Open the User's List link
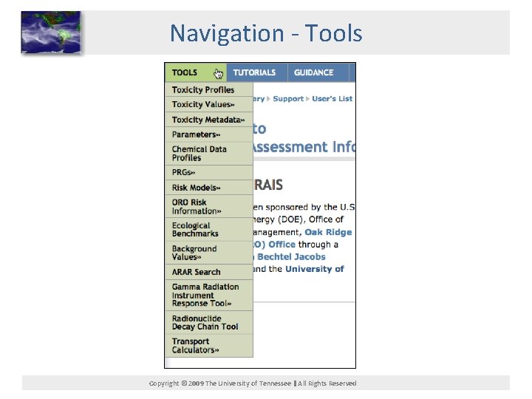Viewport: 532px width, 399px height. (332, 99)
